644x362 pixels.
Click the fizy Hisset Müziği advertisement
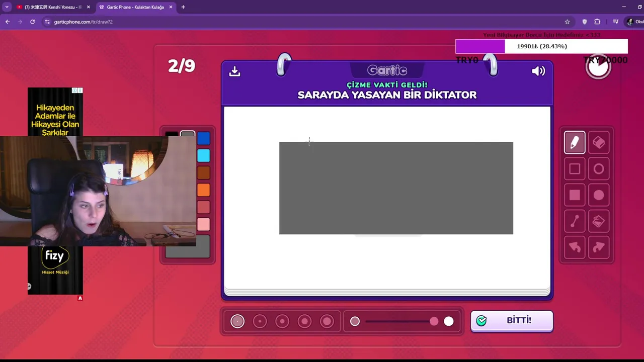pyautogui.click(x=55, y=270)
